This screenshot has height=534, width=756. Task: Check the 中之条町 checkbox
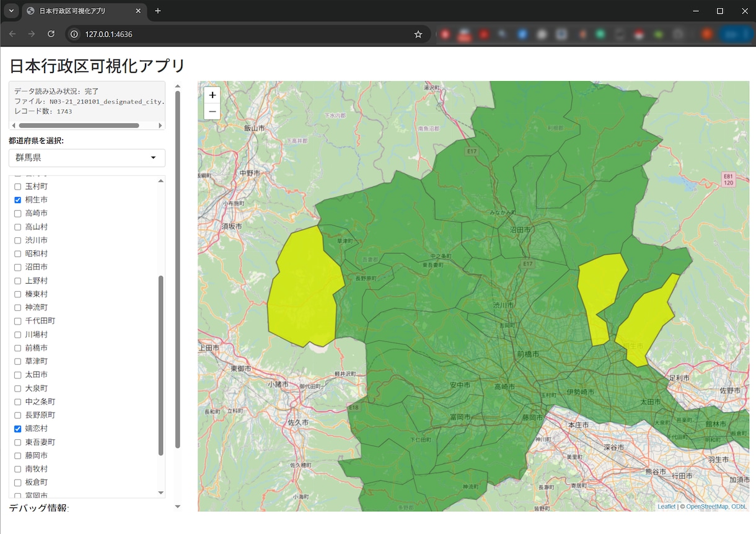(18, 402)
